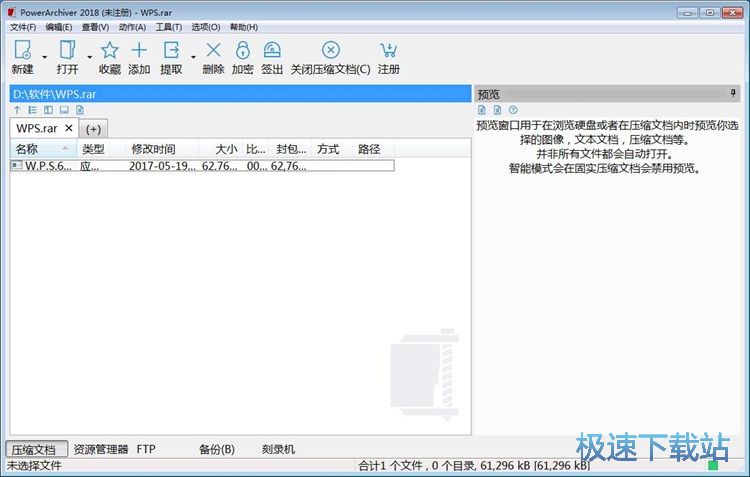Click the 删除 (Delete) X icon
Viewport: 750px width, 477px height.
pos(213,50)
